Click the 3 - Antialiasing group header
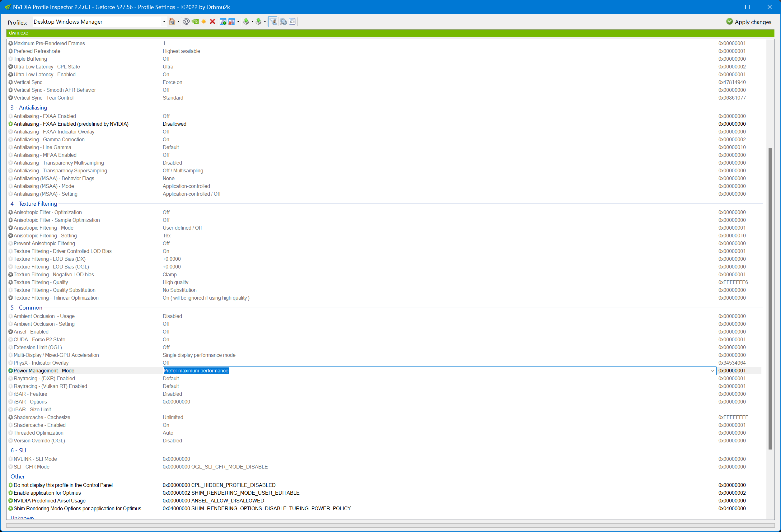 coord(29,108)
